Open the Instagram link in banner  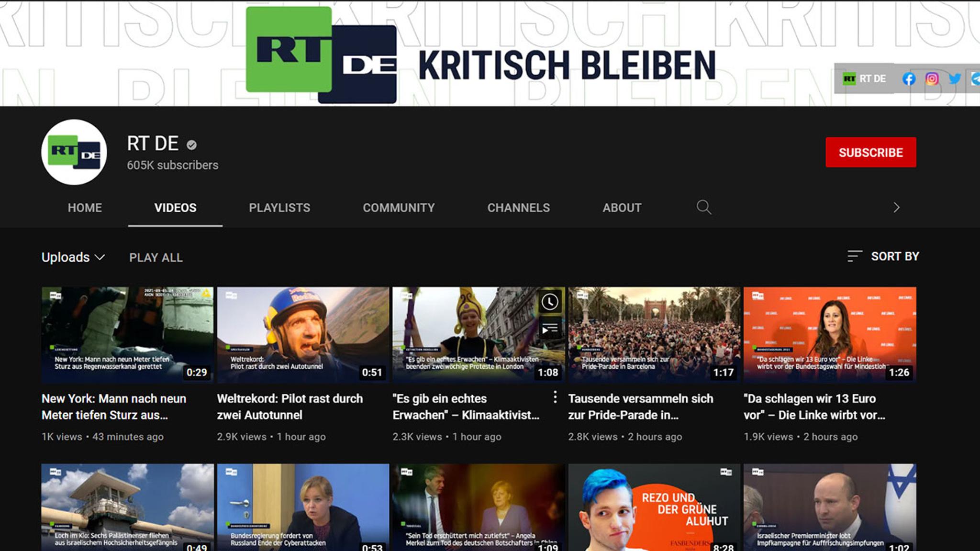932,79
